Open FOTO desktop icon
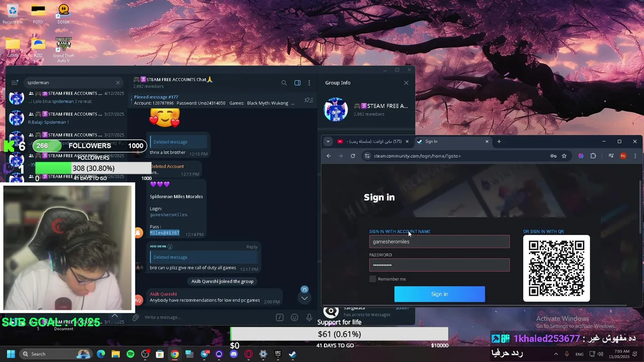Viewport: 644px width, 362px height. 38,13
